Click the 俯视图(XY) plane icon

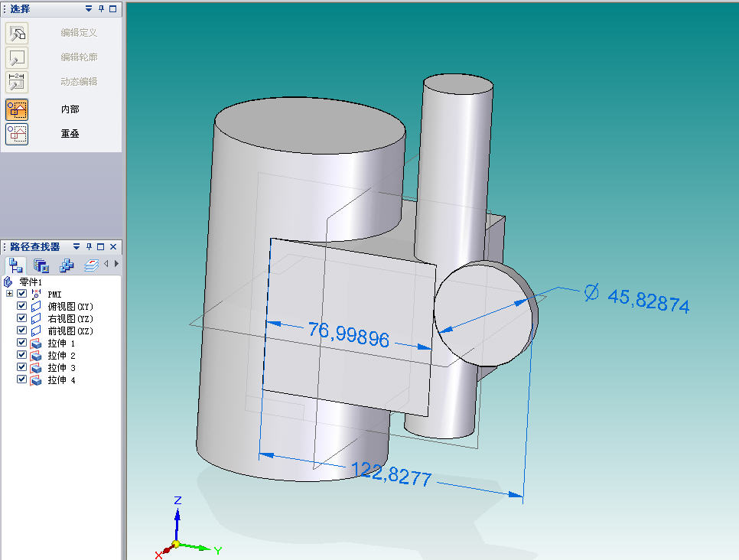36,307
